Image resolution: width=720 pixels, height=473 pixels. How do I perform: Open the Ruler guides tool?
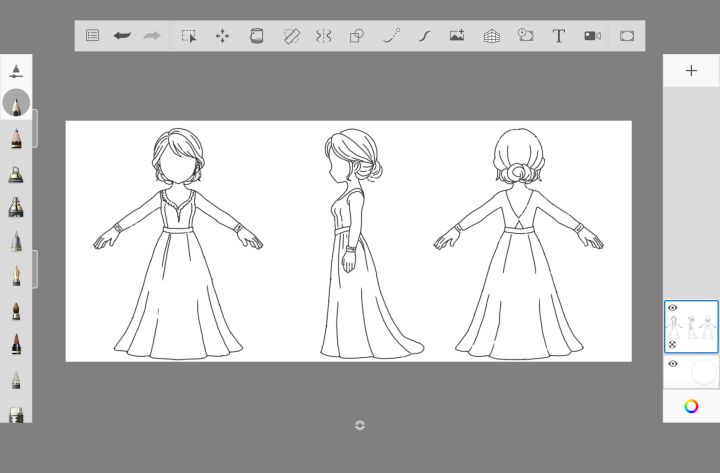(291, 36)
